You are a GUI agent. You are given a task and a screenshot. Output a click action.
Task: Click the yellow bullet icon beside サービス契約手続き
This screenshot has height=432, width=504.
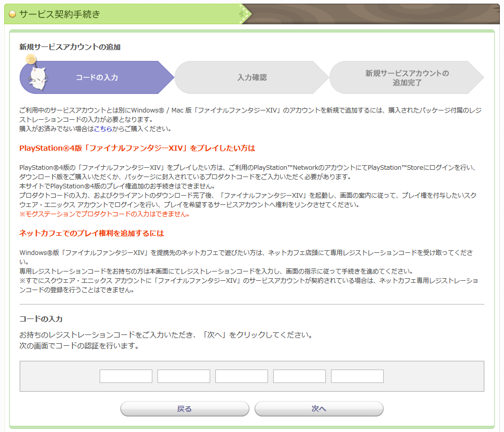pos(12,14)
